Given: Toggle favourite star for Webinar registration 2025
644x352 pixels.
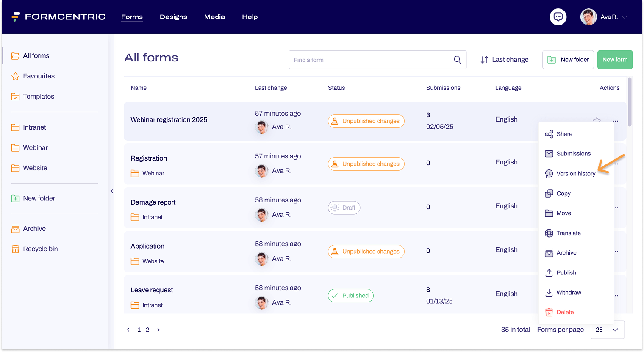Looking at the screenshot, I should (597, 120).
